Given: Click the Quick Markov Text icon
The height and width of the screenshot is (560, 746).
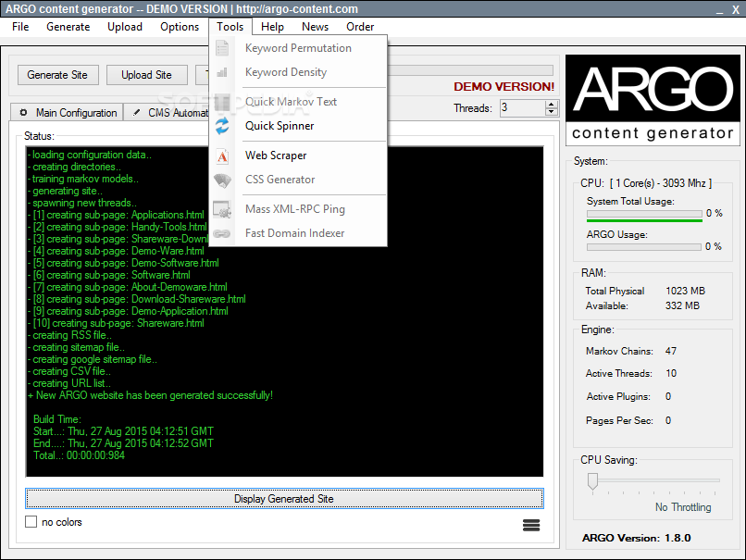Looking at the screenshot, I should (222, 102).
